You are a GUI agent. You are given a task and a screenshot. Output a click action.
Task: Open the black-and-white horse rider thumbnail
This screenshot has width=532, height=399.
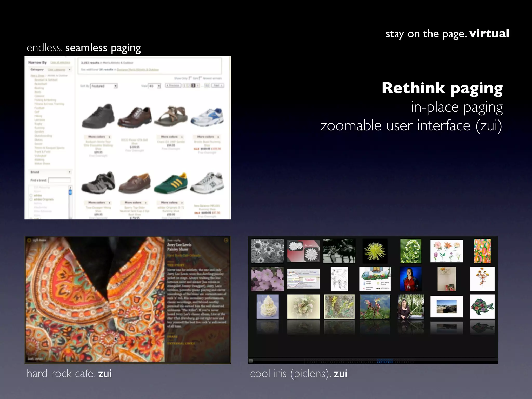339,251
